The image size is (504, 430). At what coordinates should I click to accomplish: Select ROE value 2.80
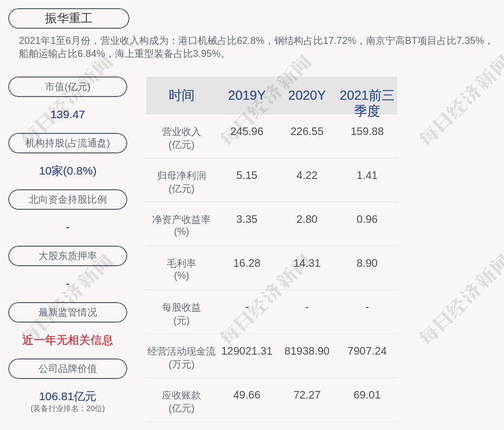click(x=307, y=220)
